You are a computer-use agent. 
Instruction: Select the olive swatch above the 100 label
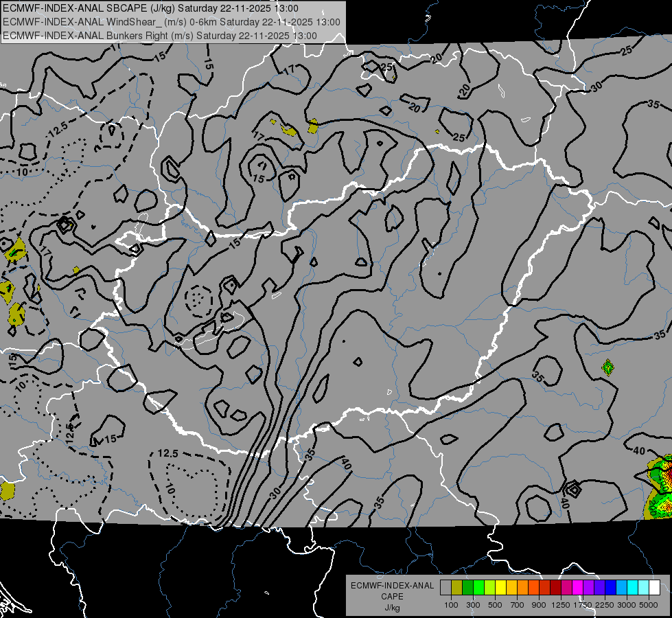456,587
